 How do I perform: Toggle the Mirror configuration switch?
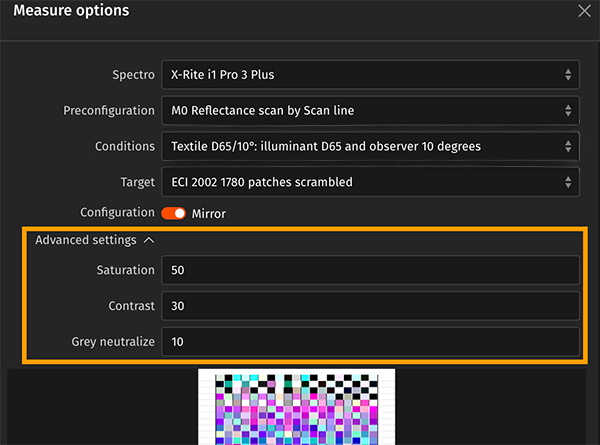[x=174, y=214]
